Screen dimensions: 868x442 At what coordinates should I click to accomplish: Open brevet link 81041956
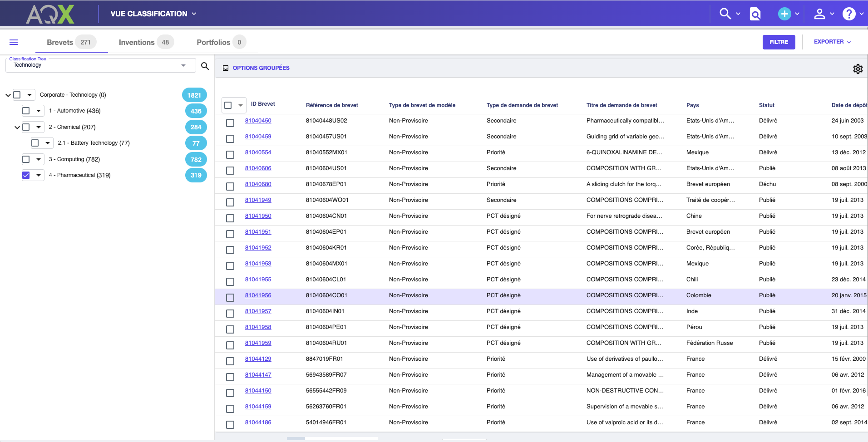click(x=258, y=295)
